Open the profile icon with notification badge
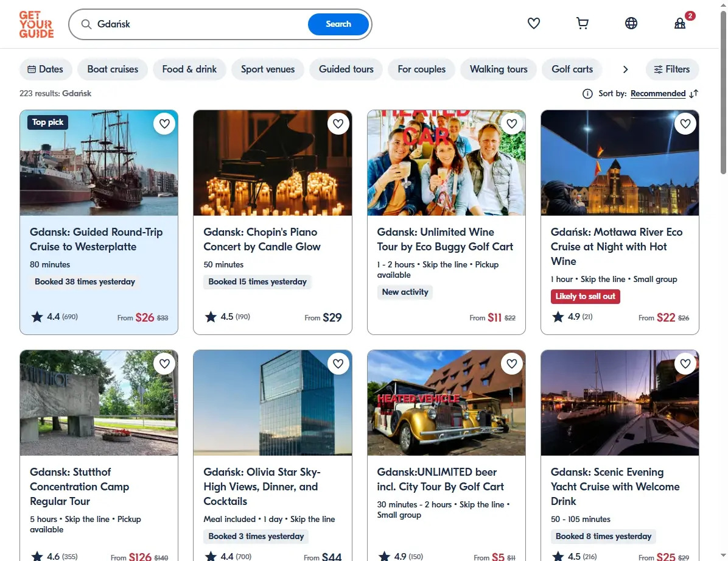 tap(680, 23)
